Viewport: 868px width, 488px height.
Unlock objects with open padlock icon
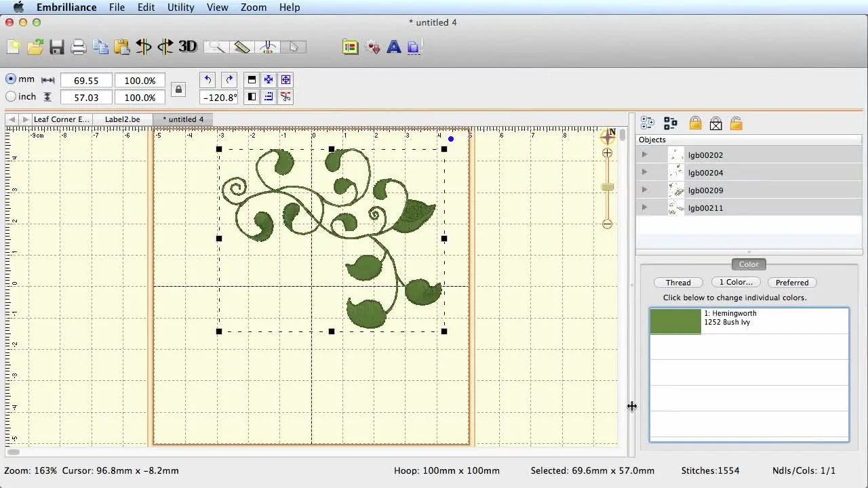pos(736,123)
